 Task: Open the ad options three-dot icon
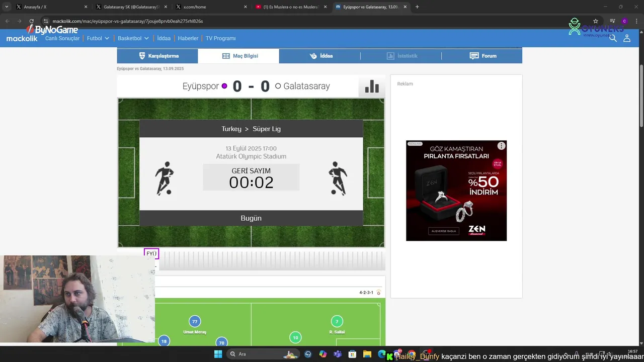pos(501,146)
